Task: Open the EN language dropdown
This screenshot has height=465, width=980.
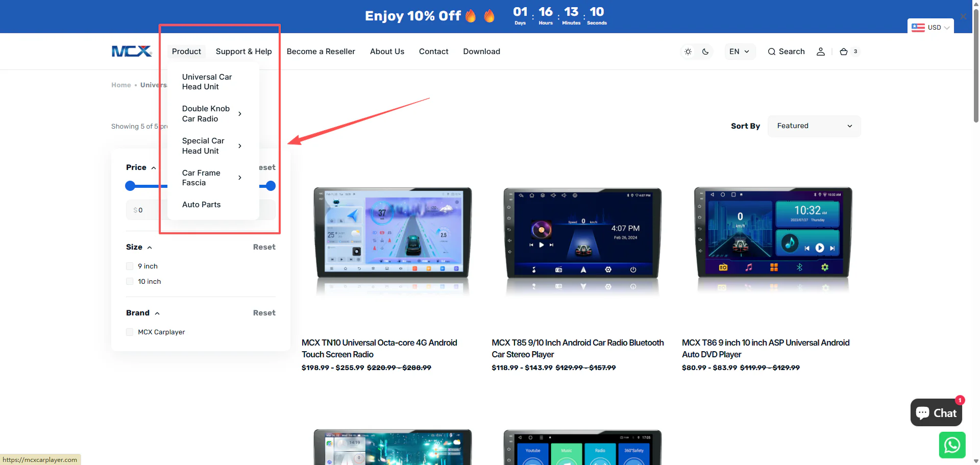Action: [x=740, y=52]
